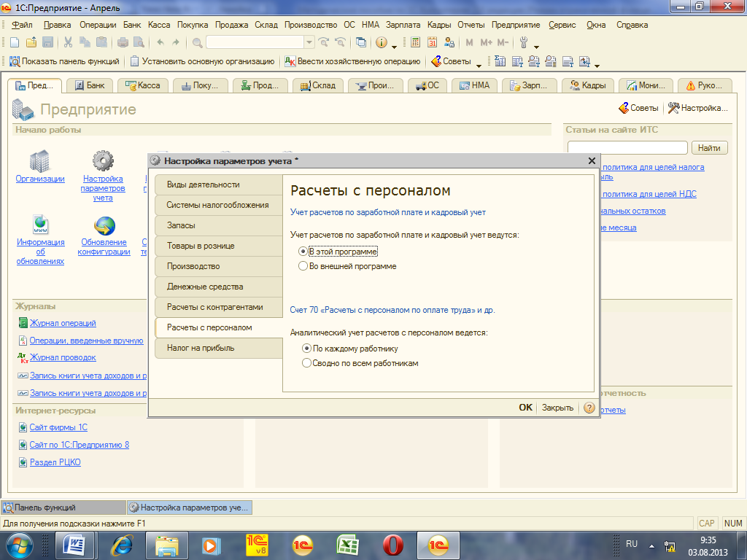Screen dimensions: 747x560
Task: Click the ИТС article search input field
Action: (627, 148)
